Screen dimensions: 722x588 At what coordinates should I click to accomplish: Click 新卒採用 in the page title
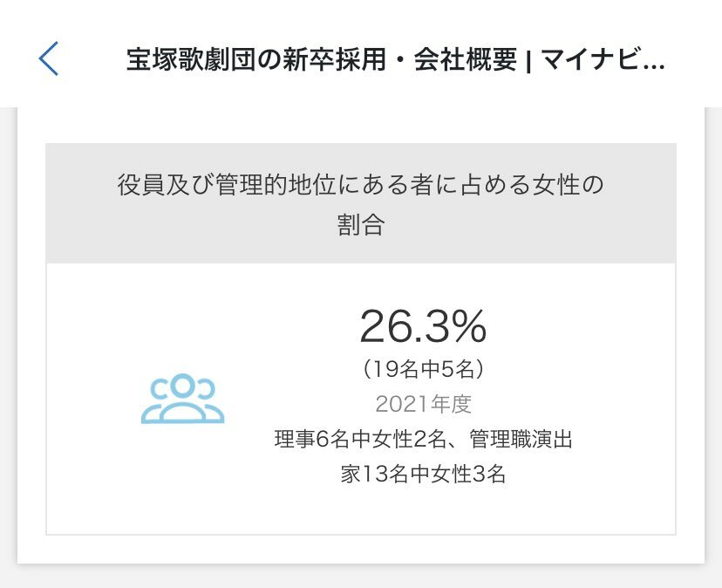click(x=334, y=60)
